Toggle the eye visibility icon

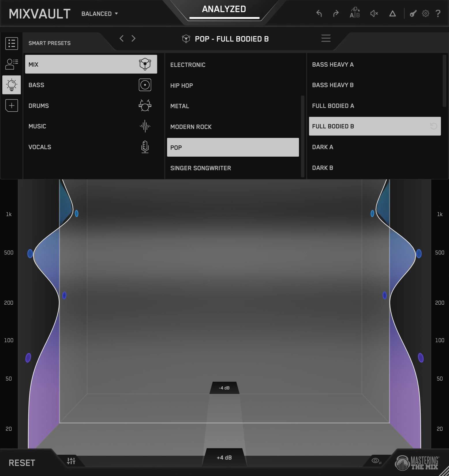pos(376,461)
